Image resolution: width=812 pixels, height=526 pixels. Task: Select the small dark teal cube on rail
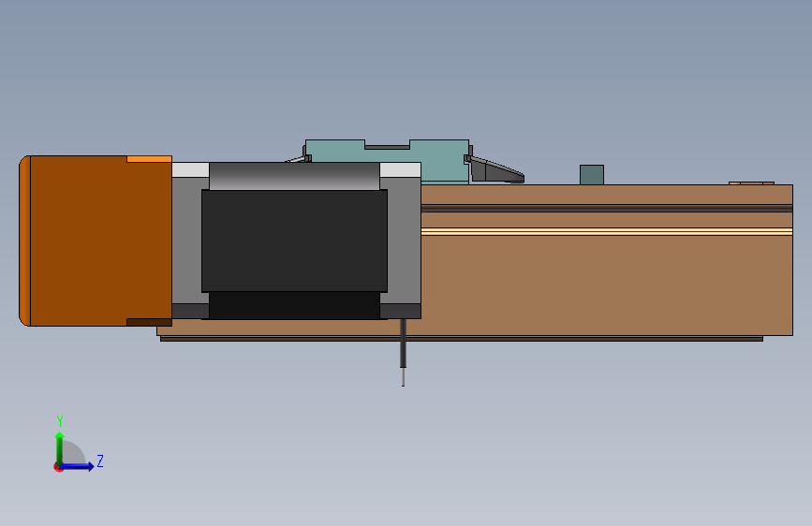(x=591, y=175)
